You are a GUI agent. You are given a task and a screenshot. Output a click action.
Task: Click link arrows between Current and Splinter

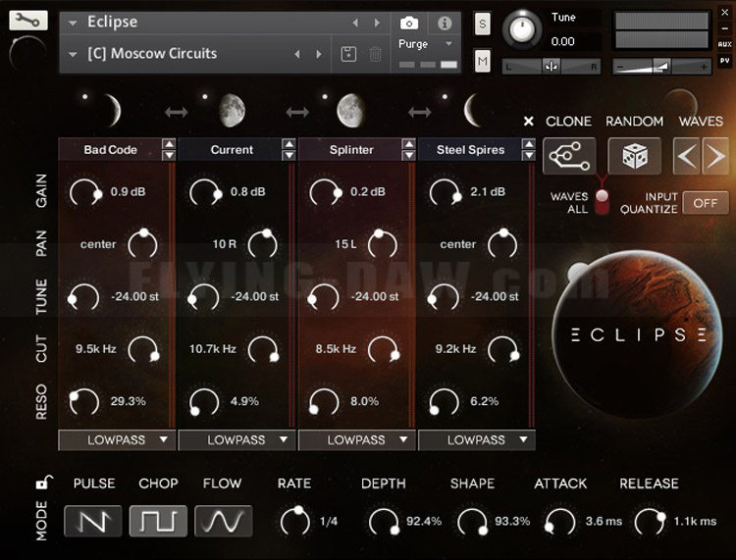297,112
